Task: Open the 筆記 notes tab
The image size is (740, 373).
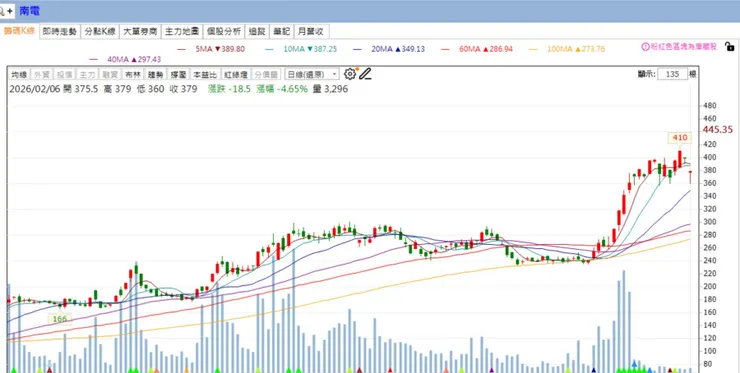Action: 282,32
